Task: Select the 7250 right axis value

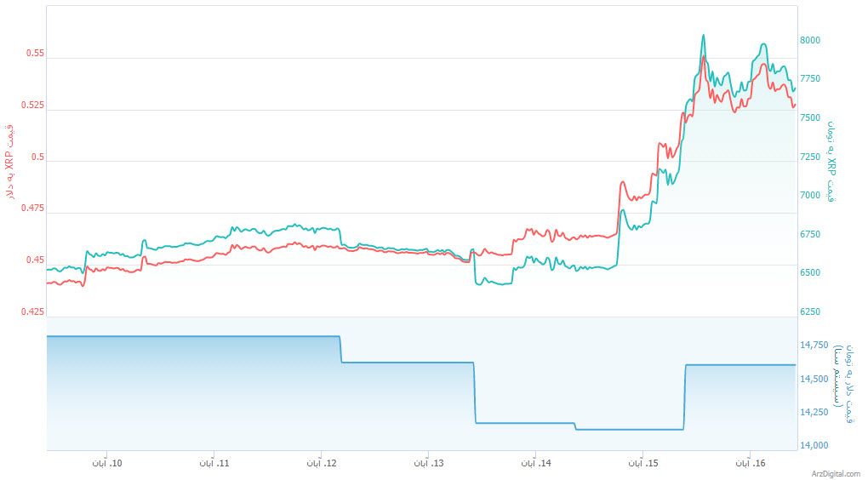Action: (x=810, y=157)
